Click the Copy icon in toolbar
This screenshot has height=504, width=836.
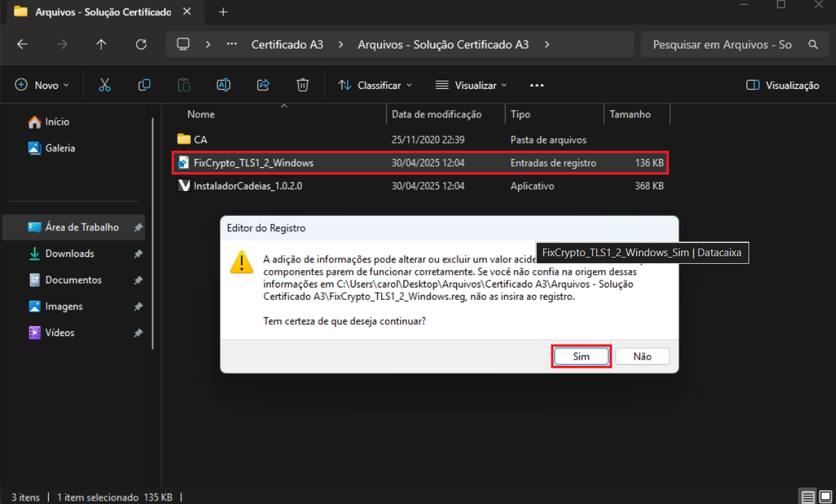pyautogui.click(x=144, y=85)
